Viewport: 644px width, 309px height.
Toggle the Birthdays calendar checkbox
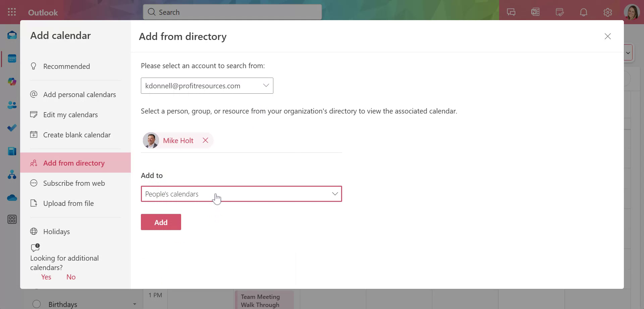click(x=37, y=304)
